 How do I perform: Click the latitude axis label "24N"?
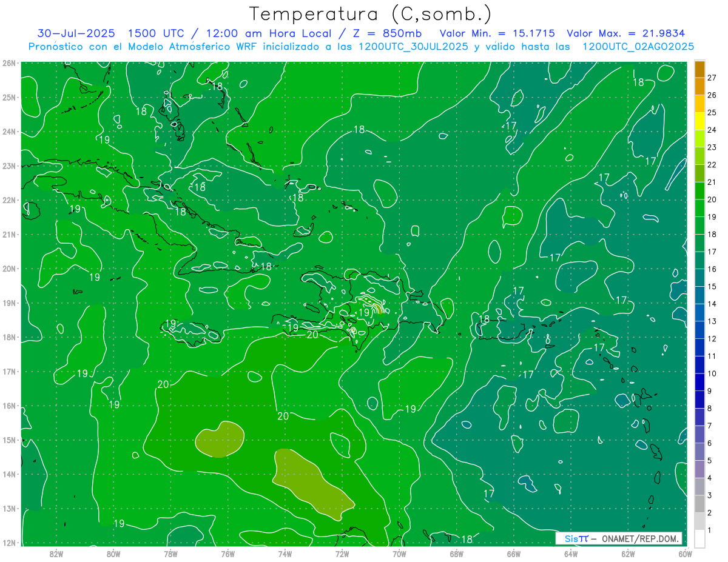click(8, 132)
